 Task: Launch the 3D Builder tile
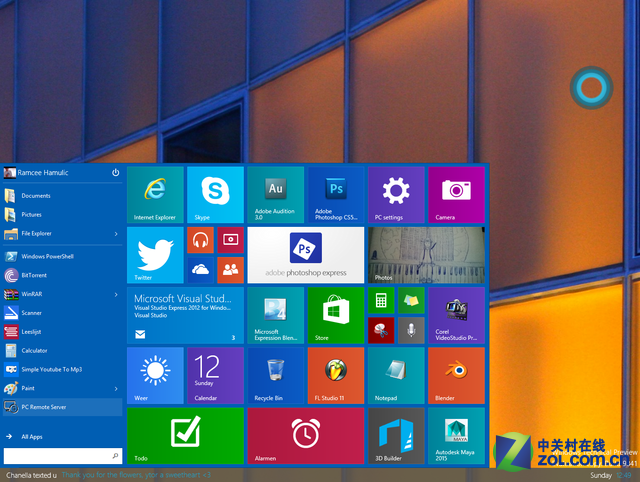click(x=396, y=435)
